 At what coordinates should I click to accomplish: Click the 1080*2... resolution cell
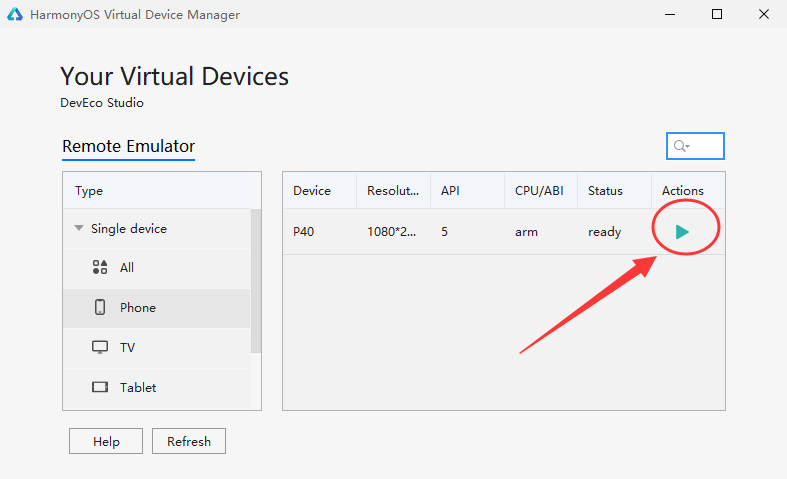(x=391, y=232)
